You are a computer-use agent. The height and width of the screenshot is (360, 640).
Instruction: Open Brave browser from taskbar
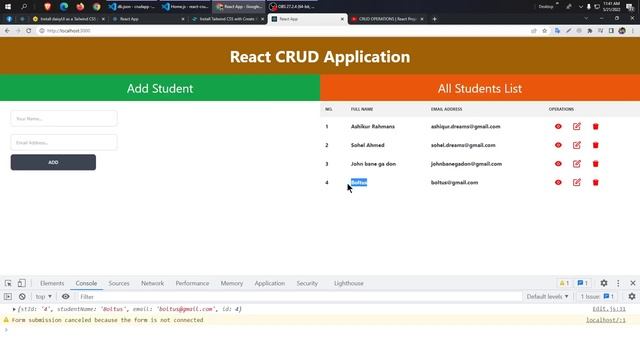pyautogui.click(x=48, y=7)
